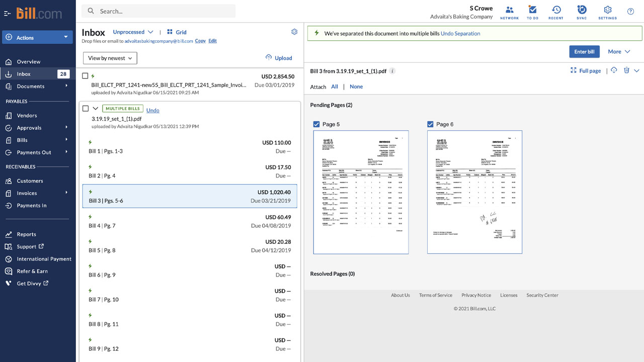Screen dimensions: 644x362
Task: Click Undo Separation link
Action: (x=460, y=33)
